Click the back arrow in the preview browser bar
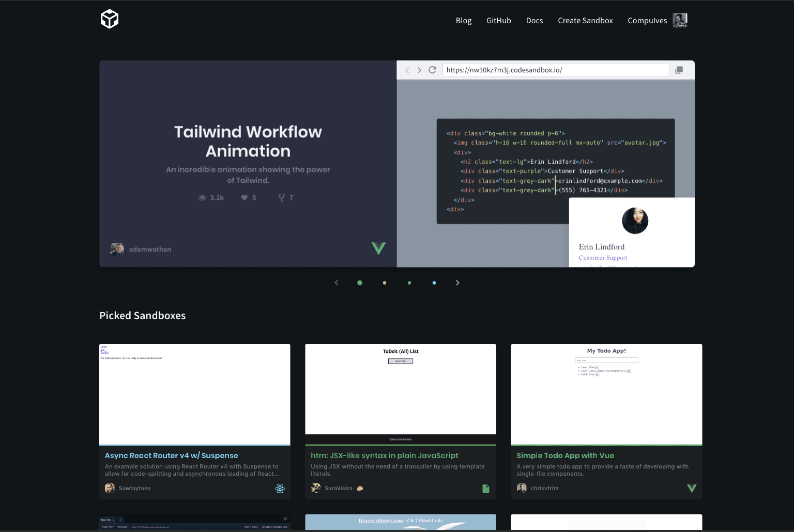 [407, 70]
